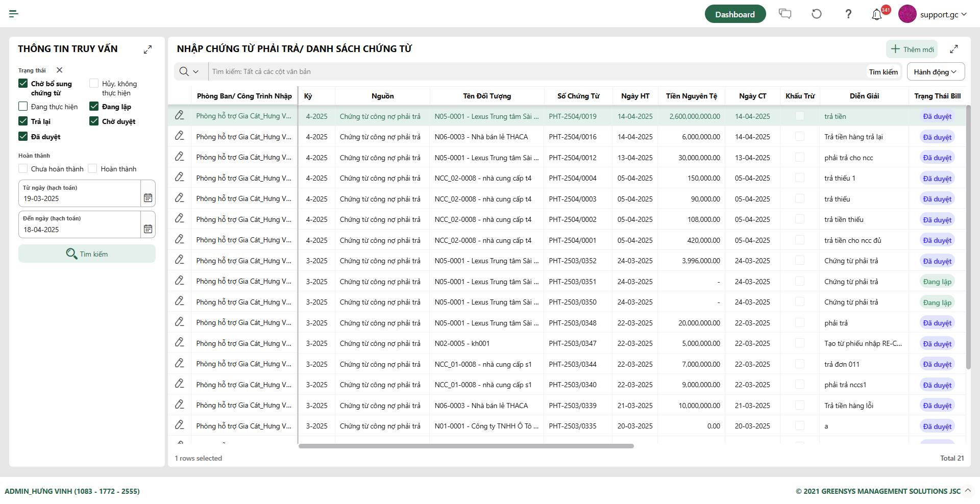The height and width of the screenshot is (504, 980).
Task: Click the refresh reload icon
Action: pos(817,14)
